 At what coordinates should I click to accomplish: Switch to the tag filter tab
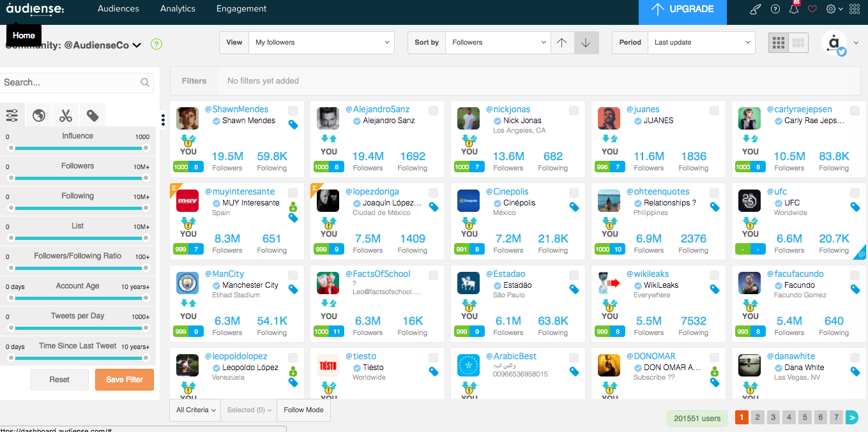coord(93,115)
